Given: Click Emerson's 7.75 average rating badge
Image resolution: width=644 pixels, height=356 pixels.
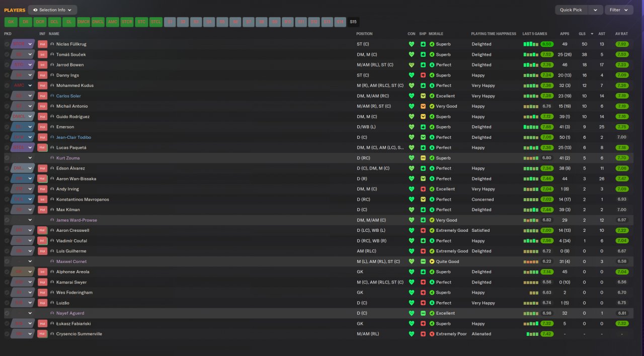Looking at the screenshot, I should (621, 127).
